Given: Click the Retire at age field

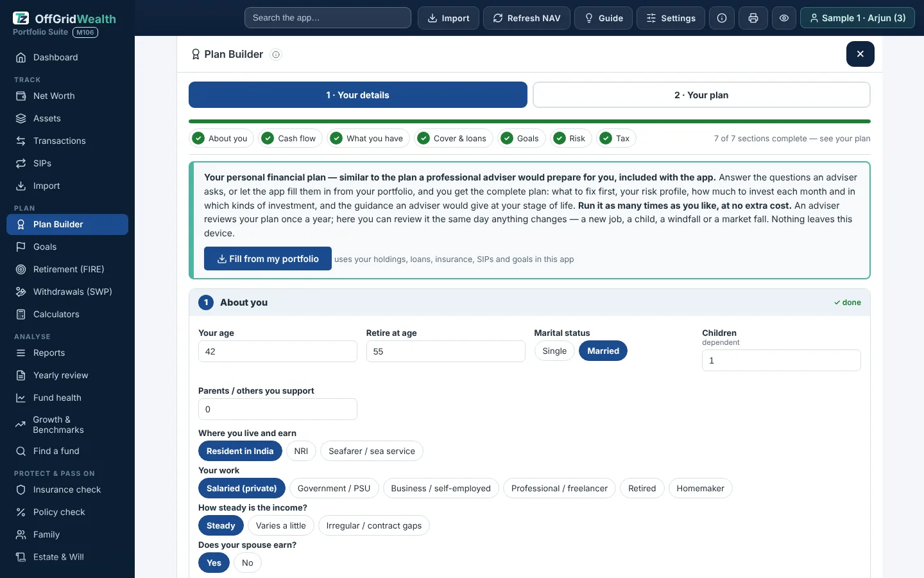Looking at the screenshot, I should pos(446,351).
